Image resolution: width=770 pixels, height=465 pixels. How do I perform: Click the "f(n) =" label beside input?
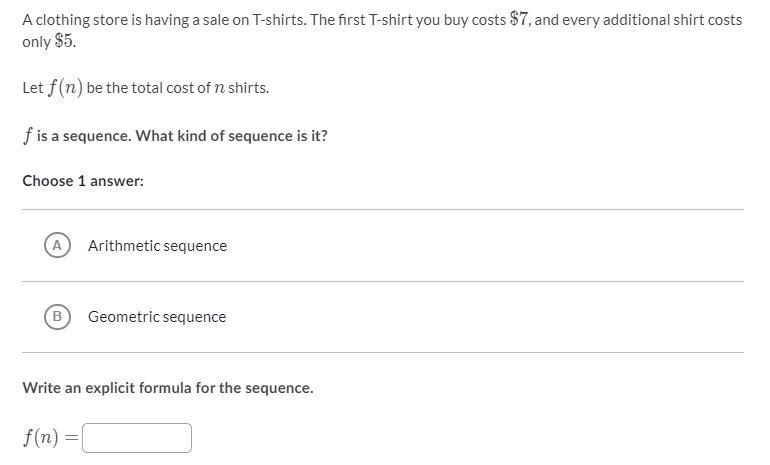click(50, 438)
